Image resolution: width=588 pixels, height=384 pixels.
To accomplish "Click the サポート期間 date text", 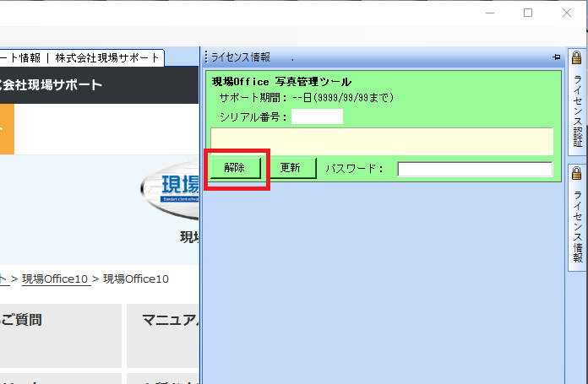I will click(307, 98).
